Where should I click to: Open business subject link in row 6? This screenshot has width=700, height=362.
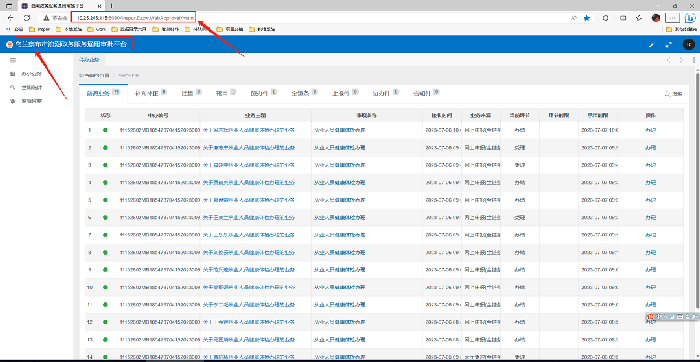click(x=249, y=217)
